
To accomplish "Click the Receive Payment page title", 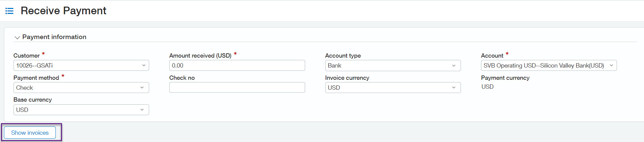I will click(x=63, y=11).
